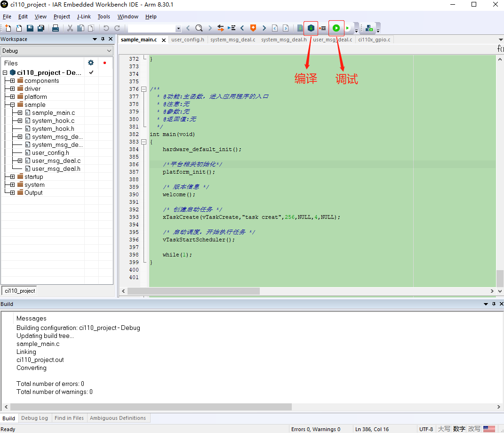This screenshot has height=433, width=504.
Task: Pin the Workspace panel
Action: [x=103, y=39]
